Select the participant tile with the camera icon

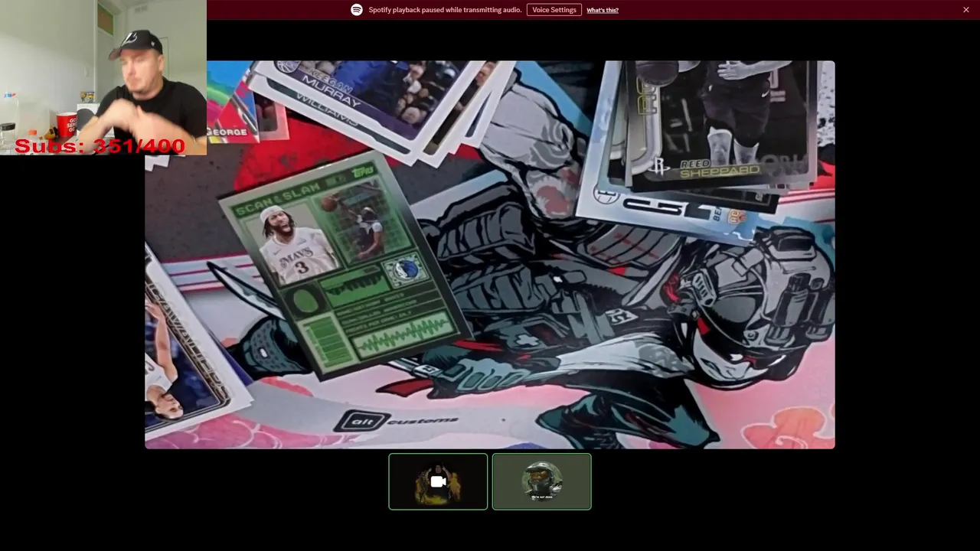point(438,481)
